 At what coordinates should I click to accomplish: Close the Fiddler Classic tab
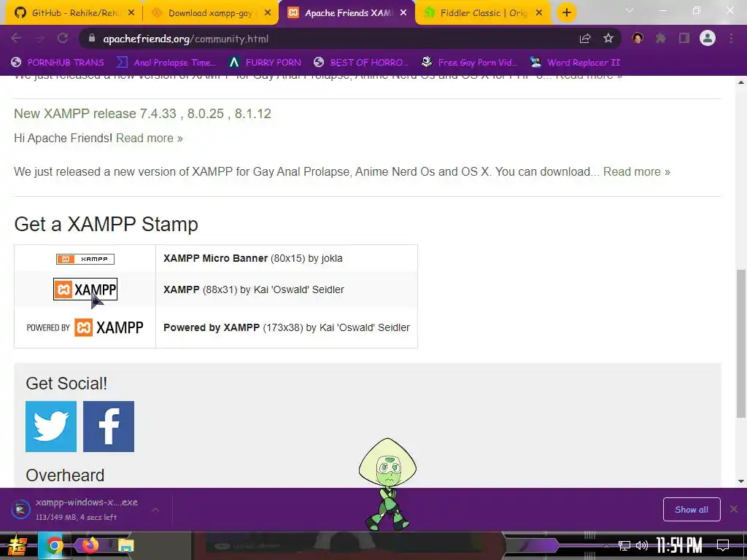pyautogui.click(x=539, y=13)
